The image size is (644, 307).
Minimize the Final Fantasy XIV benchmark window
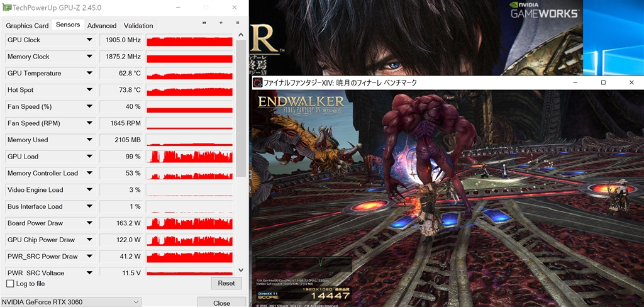coord(576,82)
